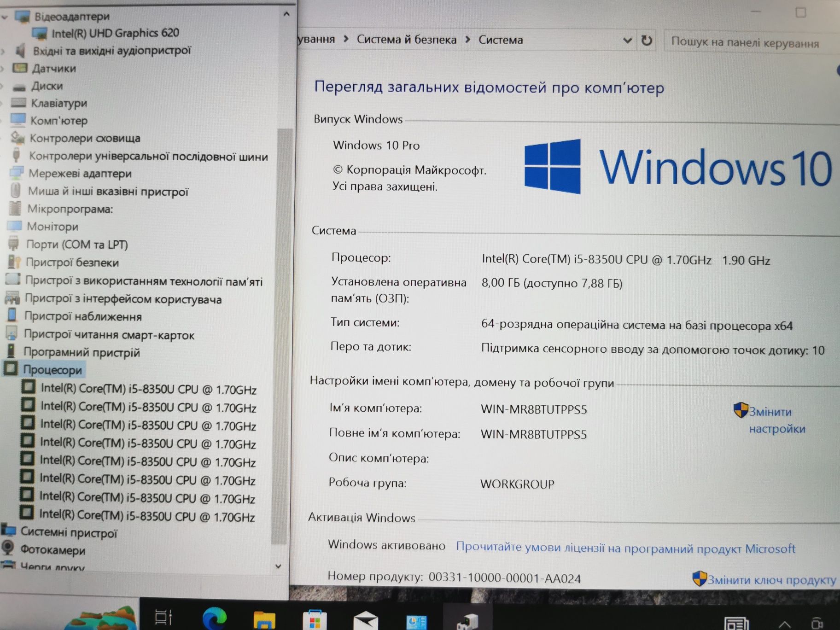Click Система in the breadcrumb path
Viewport: 840px width, 630px height.
(501, 40)
